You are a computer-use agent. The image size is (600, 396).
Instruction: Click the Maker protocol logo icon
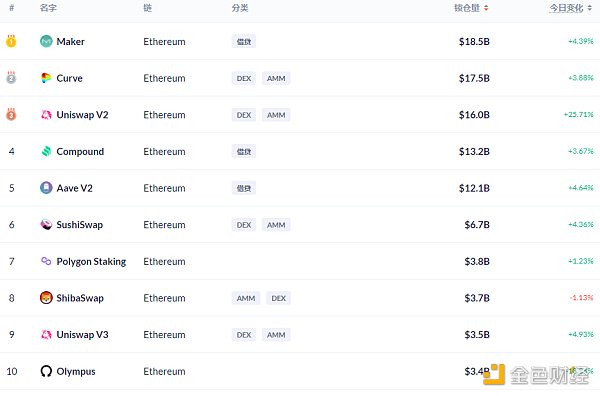46,41
